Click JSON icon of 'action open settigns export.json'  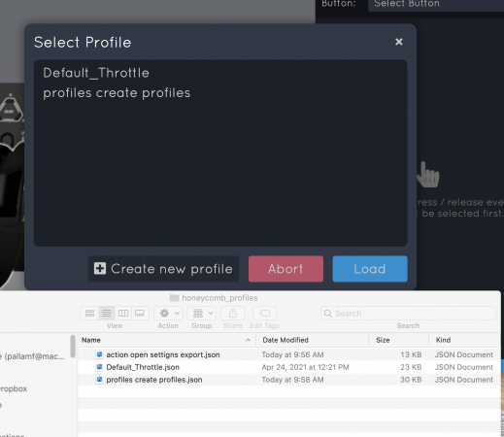(x=99, y=354)
